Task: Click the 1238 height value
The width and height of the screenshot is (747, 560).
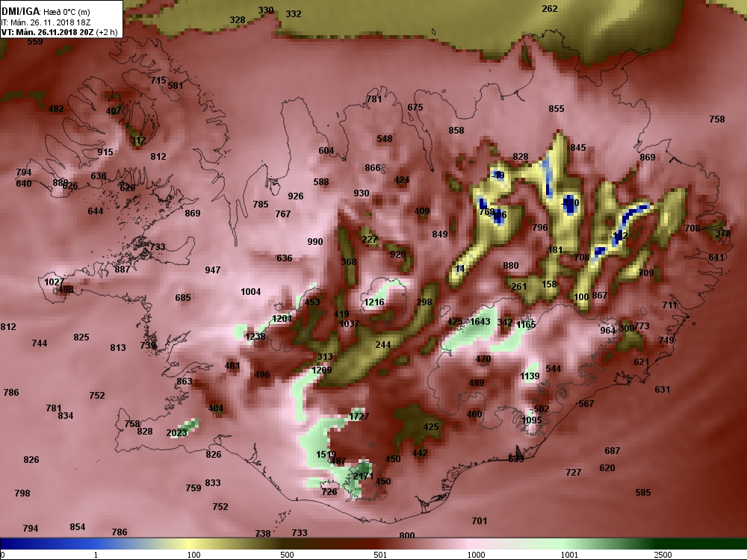Action: click(255, 337)
